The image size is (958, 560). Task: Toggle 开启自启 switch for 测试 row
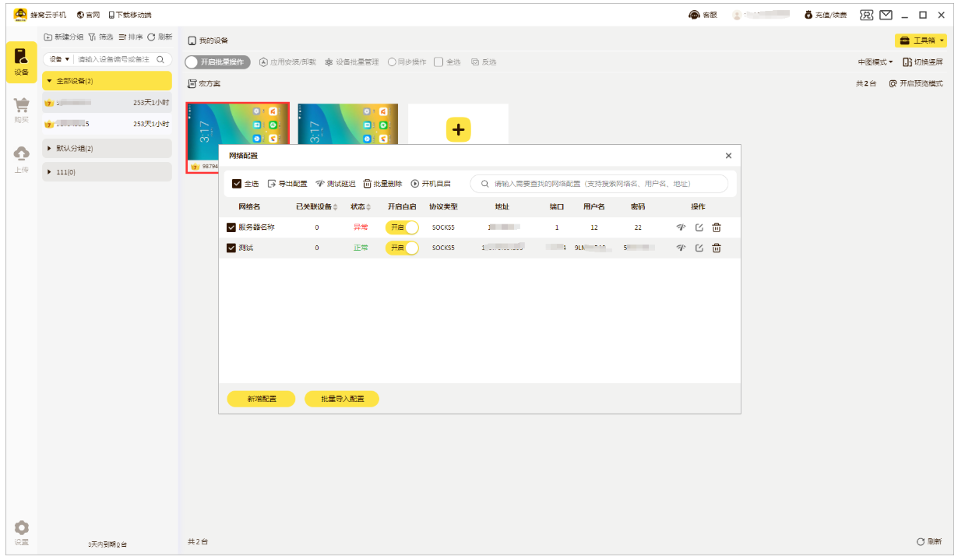402,248
